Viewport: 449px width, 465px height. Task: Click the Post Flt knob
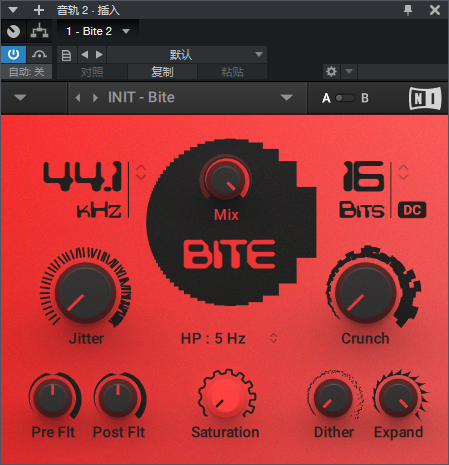point(118,397)
